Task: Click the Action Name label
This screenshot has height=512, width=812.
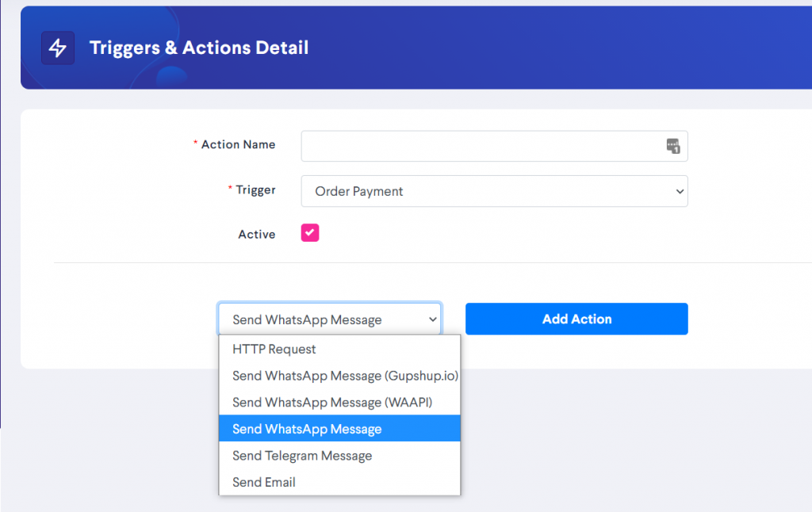Action: pos(238,144)
